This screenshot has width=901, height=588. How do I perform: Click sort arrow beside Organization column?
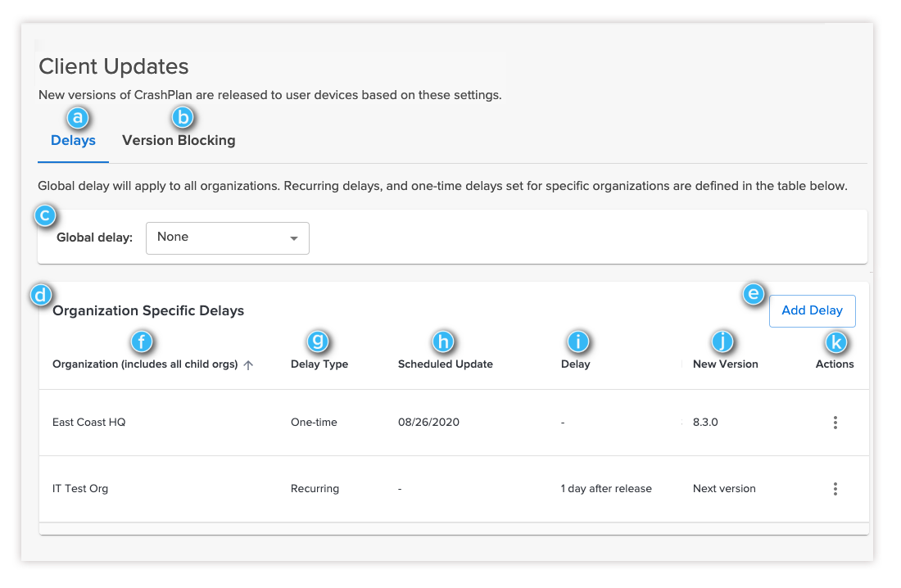click(x=248, y=365)
